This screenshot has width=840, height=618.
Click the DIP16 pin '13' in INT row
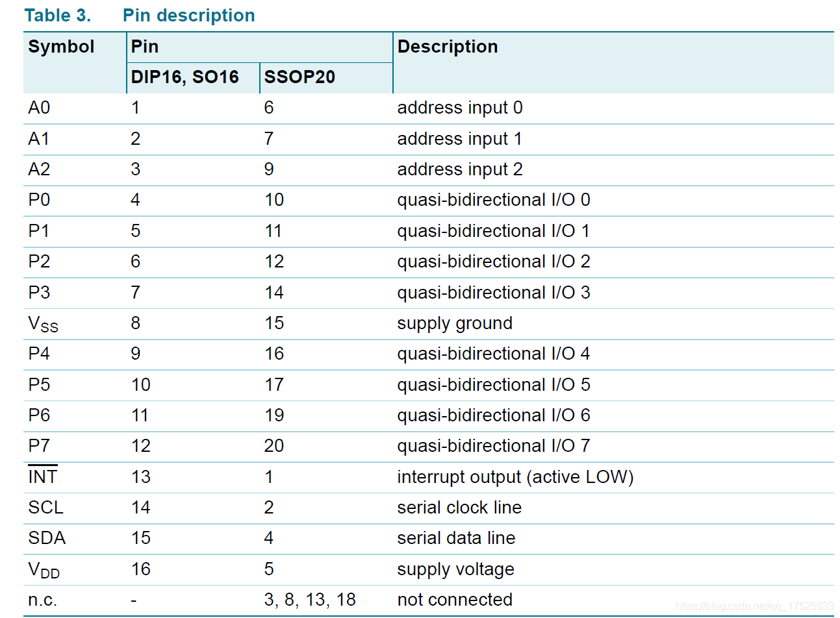141,477
